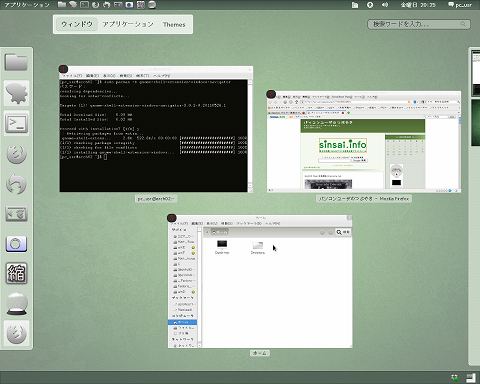Launch the Thunderbird mail icon in the dash
The width and height of the screenshot is (480, 384).
click(16, 184)
